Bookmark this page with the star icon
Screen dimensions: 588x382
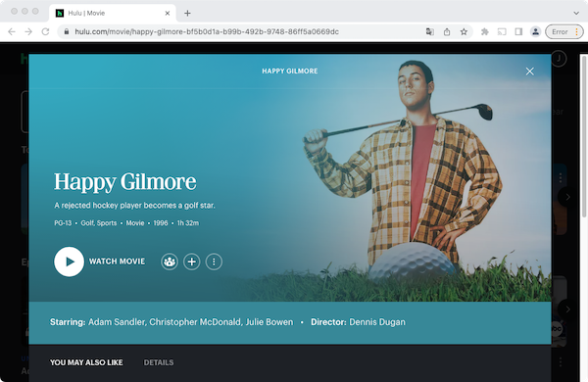pos(464,32)
